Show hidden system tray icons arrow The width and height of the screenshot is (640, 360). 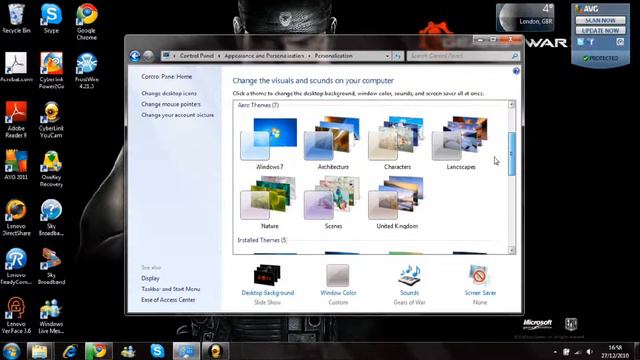(555, 352)
